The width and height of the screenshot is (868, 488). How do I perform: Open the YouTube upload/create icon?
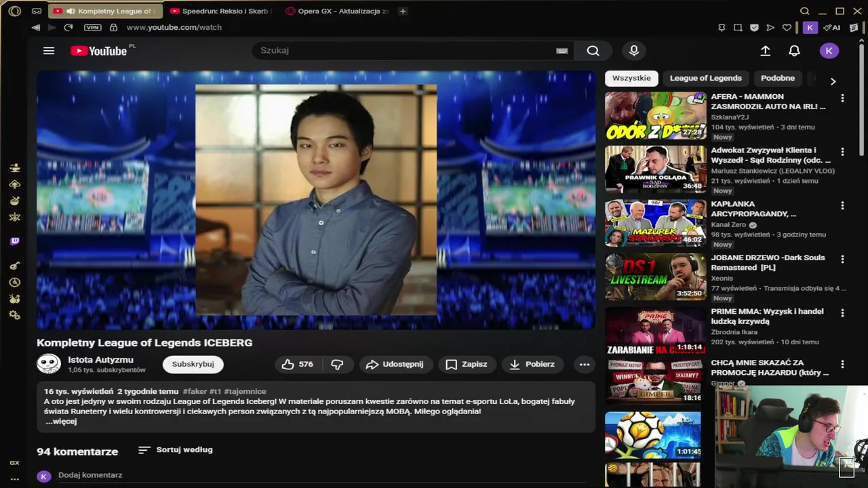[x=765, y=51]
